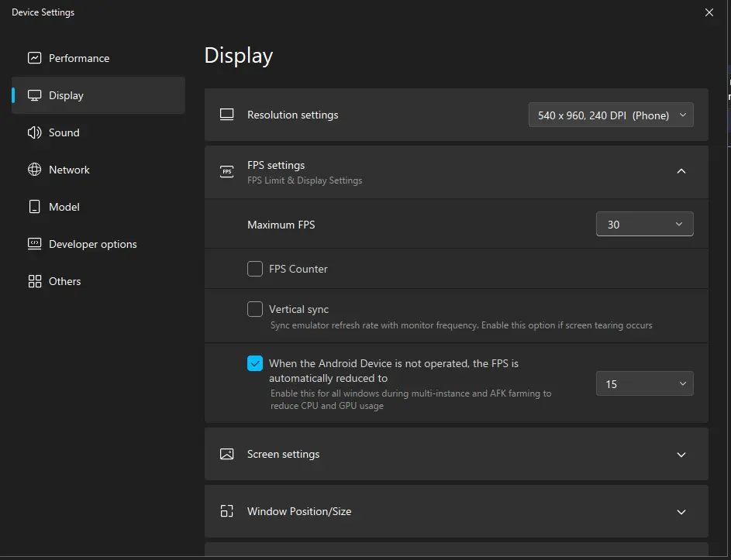The height and width of the screenshot is (560, 731).
Task: Click the FPS Limit & Display Settings subtitle
Action: point(305,180)
